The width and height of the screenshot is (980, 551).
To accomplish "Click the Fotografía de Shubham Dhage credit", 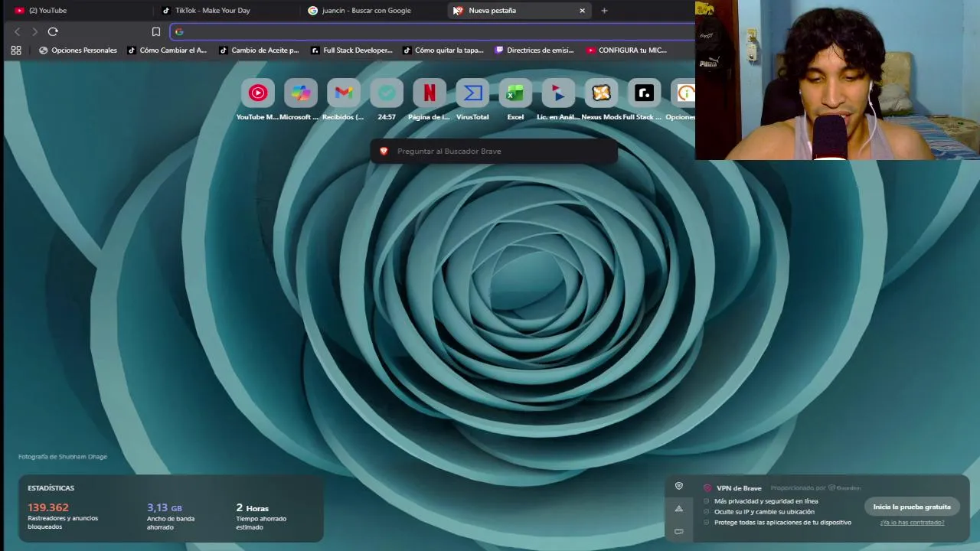I will [x=63, y=457].
